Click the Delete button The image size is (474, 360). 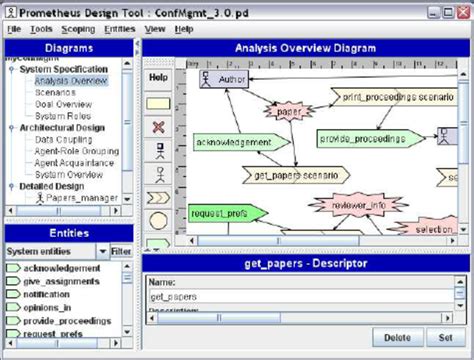398,337
